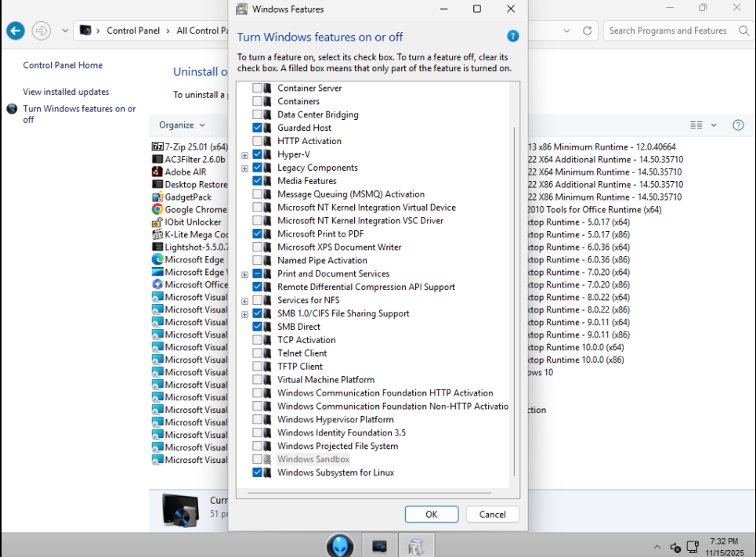Open the recent locations dropdown arrow

click(x=64, y=31)
